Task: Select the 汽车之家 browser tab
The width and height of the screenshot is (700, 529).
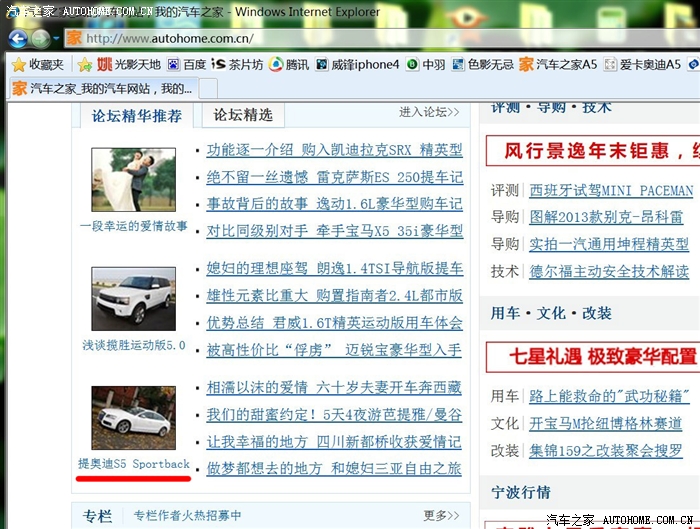Action: (x=103, y=88)
